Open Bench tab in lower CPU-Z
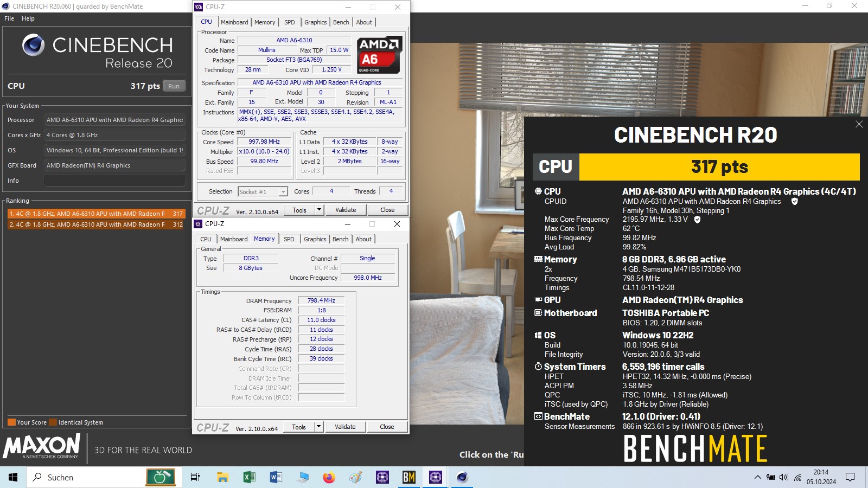The height and width of the screenshot is (488, 868). (341, 239)
